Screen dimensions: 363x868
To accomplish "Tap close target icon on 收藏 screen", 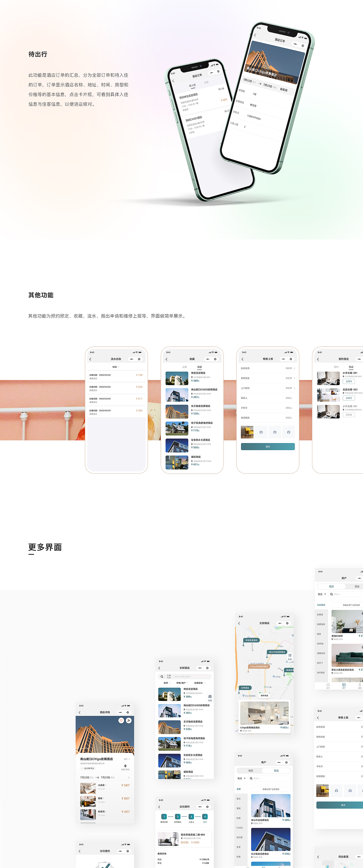I will click(x=215, y=359).
